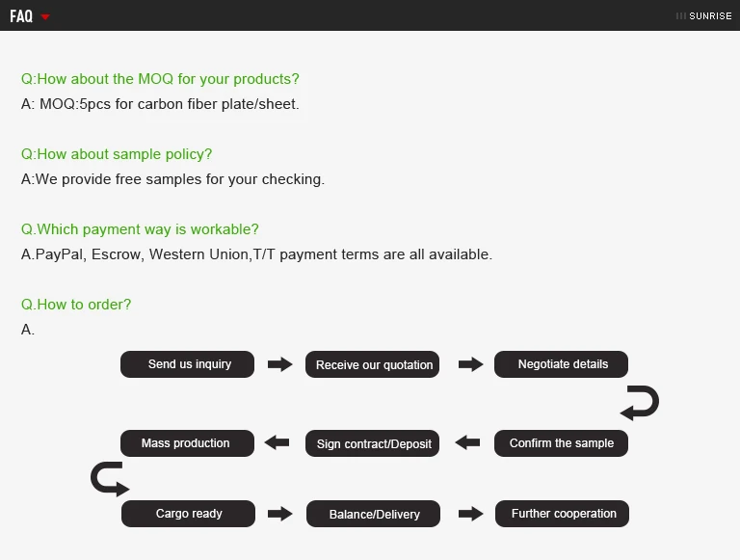
Task: Click the SUNRISE logo in header
Action: tap(703, 16)
